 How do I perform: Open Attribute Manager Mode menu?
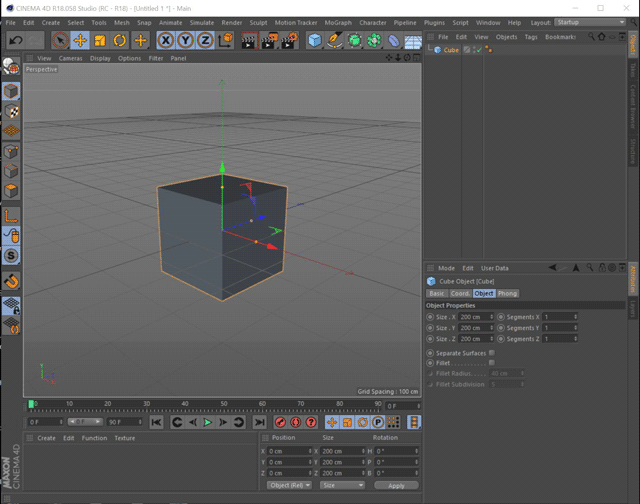pos(446,268)
